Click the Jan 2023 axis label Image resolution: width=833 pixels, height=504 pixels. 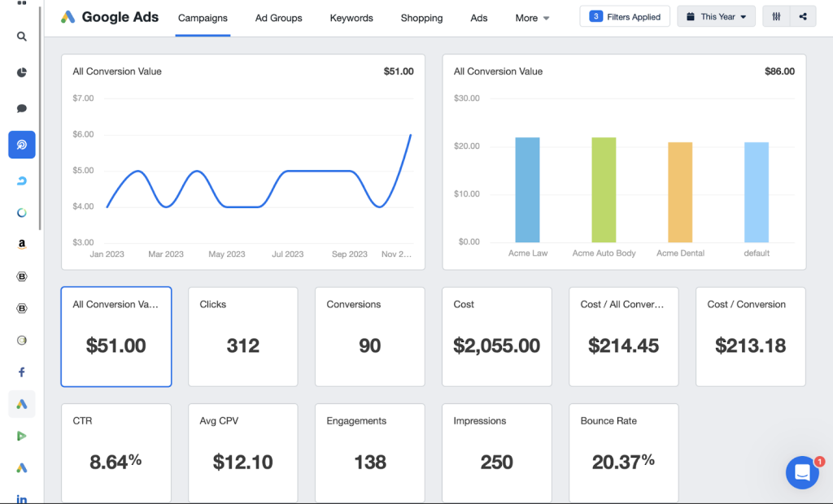107,254
